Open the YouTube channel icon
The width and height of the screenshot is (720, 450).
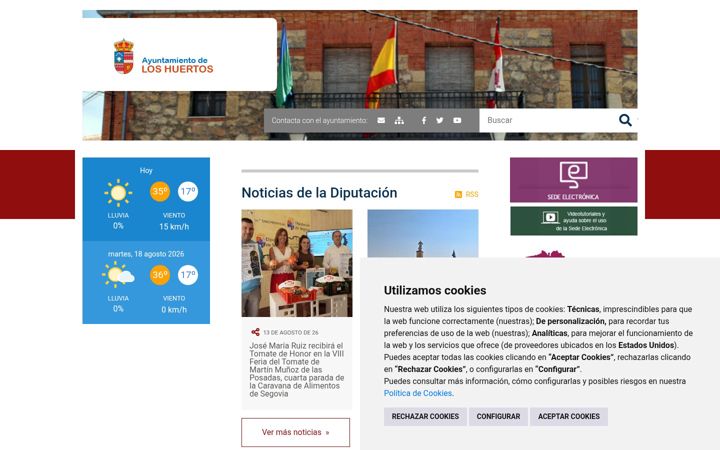457,120
